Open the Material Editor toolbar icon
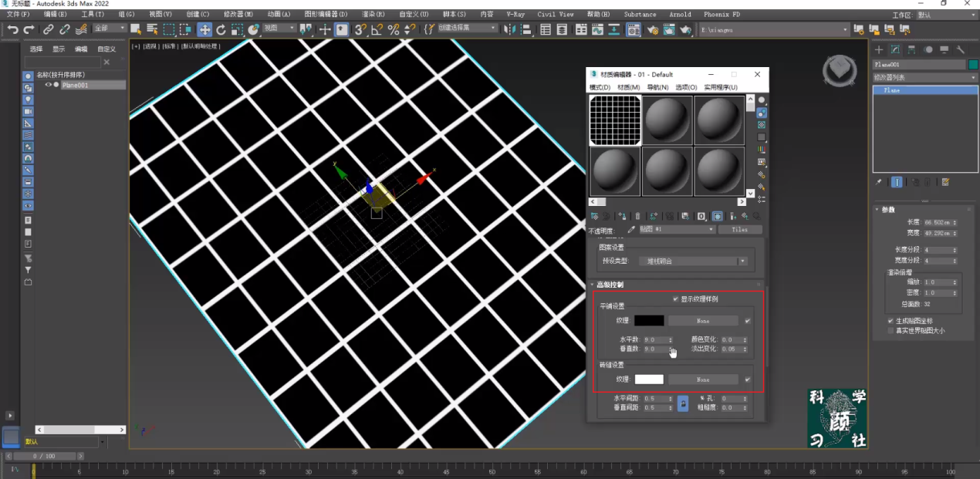The image size is (980, 479). pos(634,29)
